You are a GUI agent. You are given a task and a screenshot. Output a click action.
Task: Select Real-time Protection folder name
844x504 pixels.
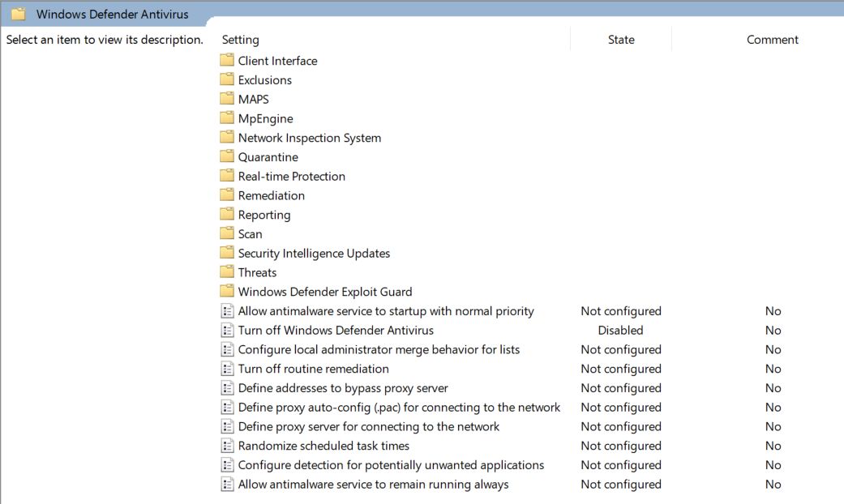pyautogui.click(x=292, y=177)
